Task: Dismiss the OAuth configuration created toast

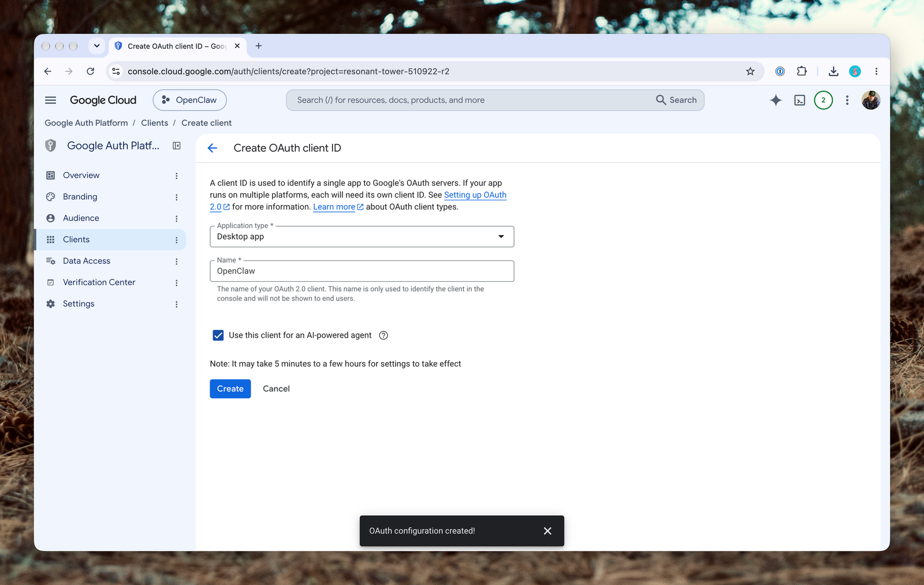Action: [547, 531]
